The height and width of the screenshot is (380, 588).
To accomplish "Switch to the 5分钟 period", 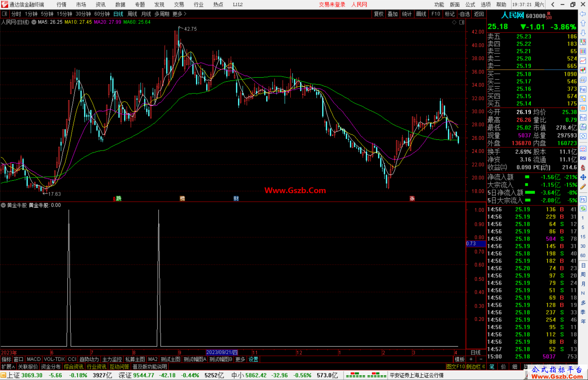I will 47,14.
